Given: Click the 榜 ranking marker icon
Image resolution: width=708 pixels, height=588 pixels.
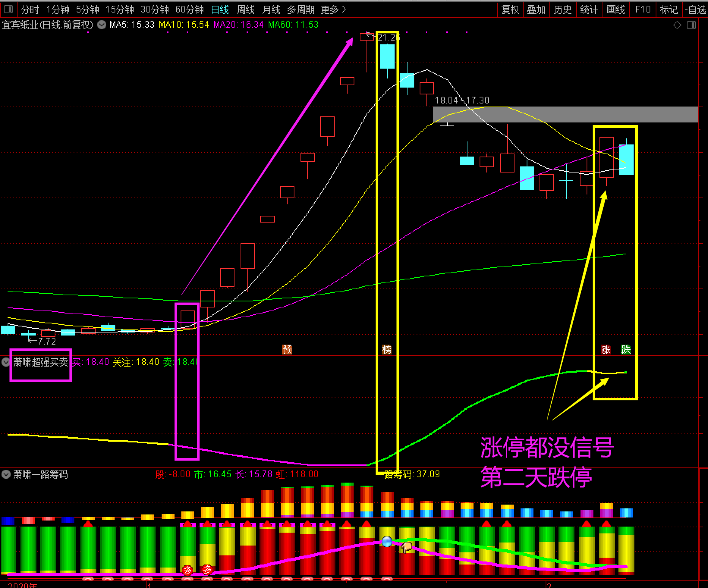Looking at the screenshot, I should [x=386, y=349].
